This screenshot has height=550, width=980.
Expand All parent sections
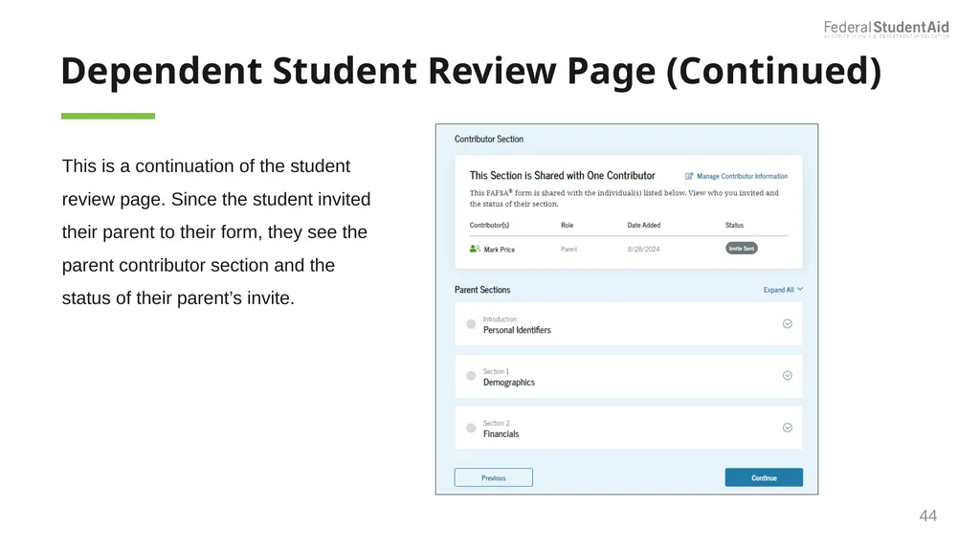click(x=783, y=290)
